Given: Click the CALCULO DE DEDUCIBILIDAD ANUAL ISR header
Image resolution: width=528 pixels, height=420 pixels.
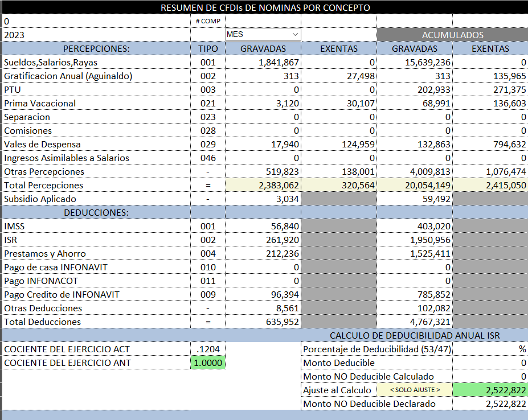Looking at the screenshot, I should 414,335.
